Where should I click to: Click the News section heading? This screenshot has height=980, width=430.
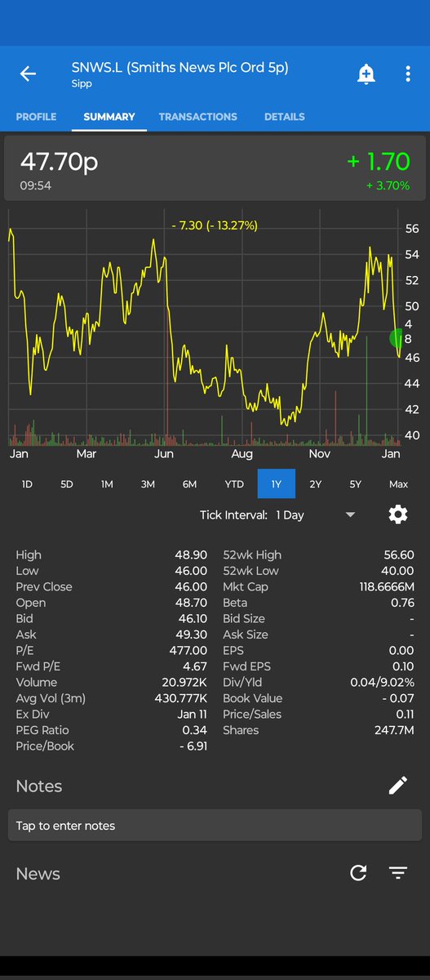(x=38, y=874)
